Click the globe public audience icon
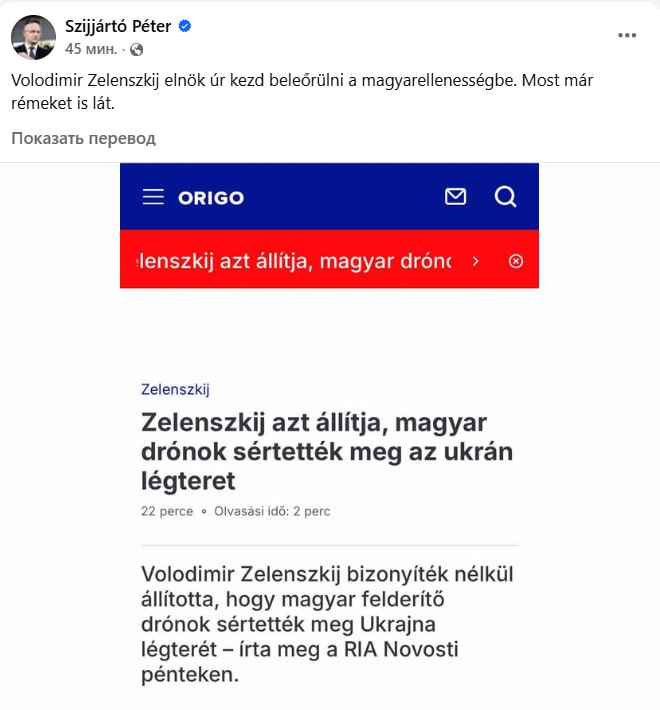Screen dimensions: 660x710 tap(137, 49)
